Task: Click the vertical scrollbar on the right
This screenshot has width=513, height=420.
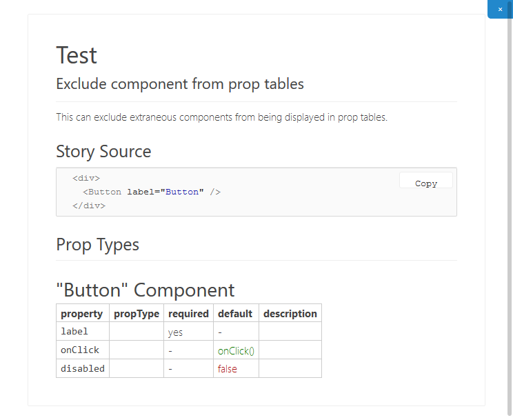Action: pyautogui.click(x=510, y=216)
